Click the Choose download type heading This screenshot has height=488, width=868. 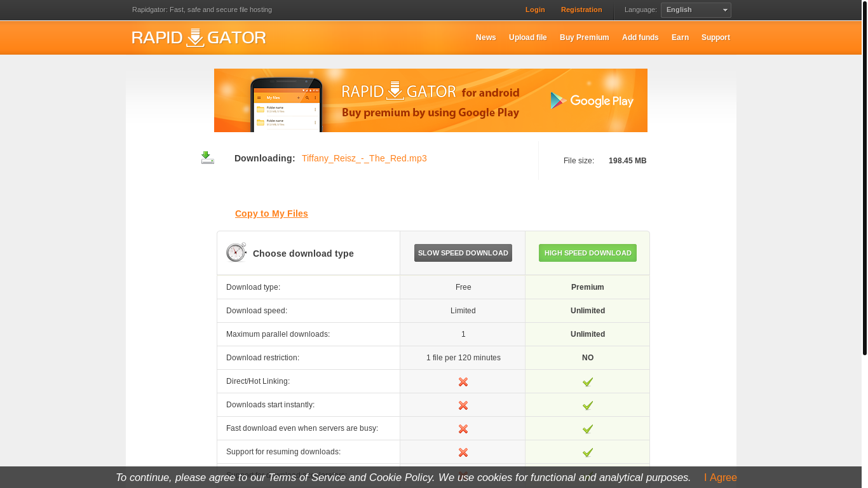pyautogui.click(x=303, y=254)
